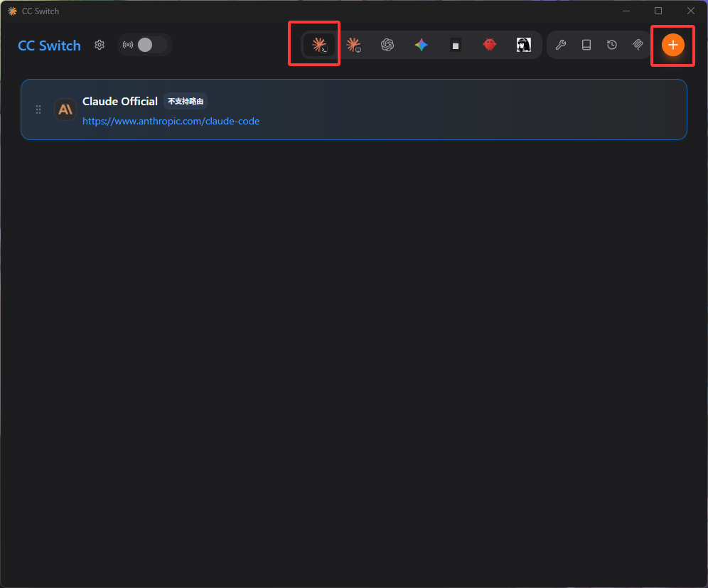Click the 不支持路由 badge
Screen dimensions: 708x588
click(186, 101)
